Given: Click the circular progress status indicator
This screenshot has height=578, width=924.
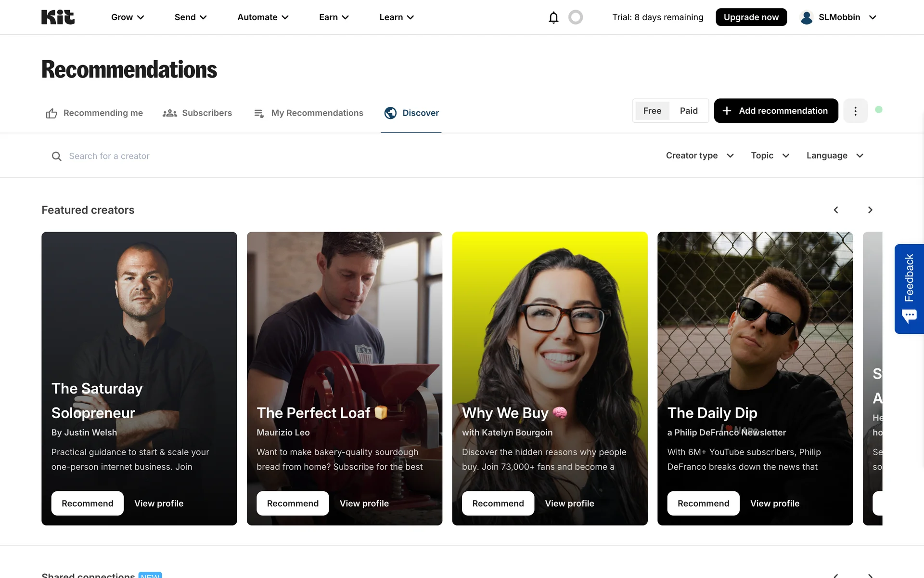Looking at the screenshot, I should pyautogui.click(x=576, y=17).
